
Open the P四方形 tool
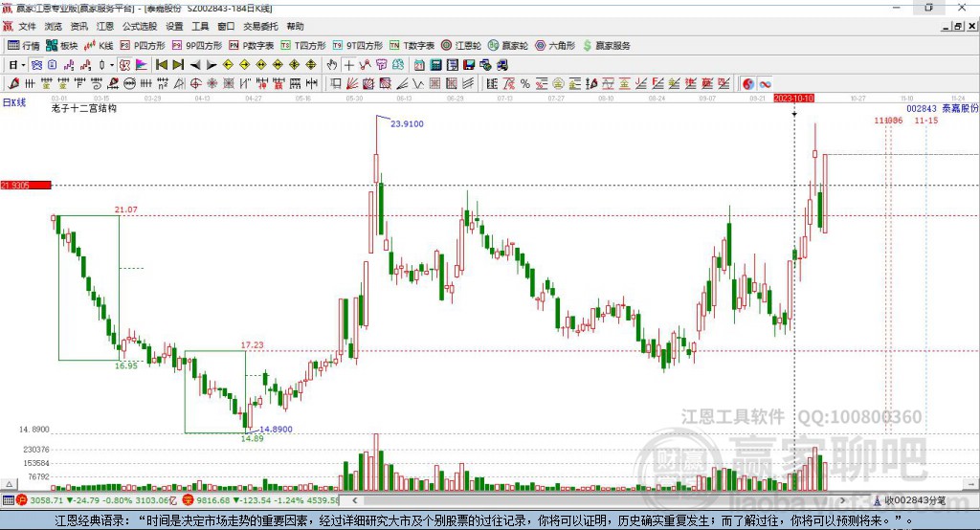(143, 46)
